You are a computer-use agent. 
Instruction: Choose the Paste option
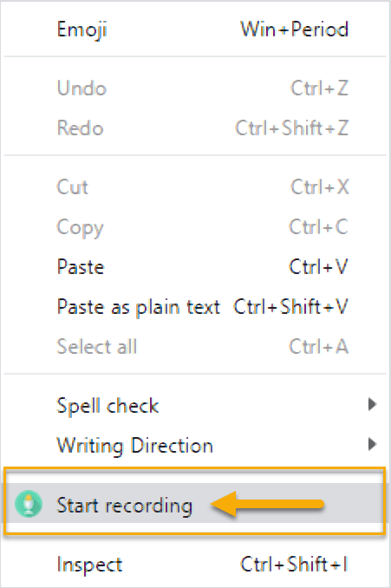[x=195, y=267]
